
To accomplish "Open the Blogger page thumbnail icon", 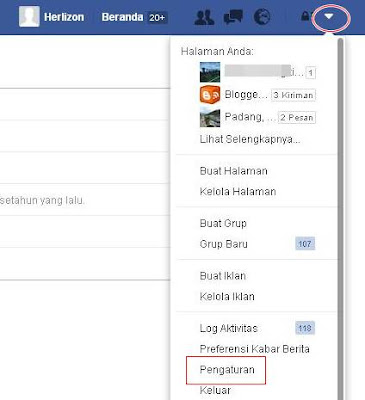I will (x=210, y=95).
